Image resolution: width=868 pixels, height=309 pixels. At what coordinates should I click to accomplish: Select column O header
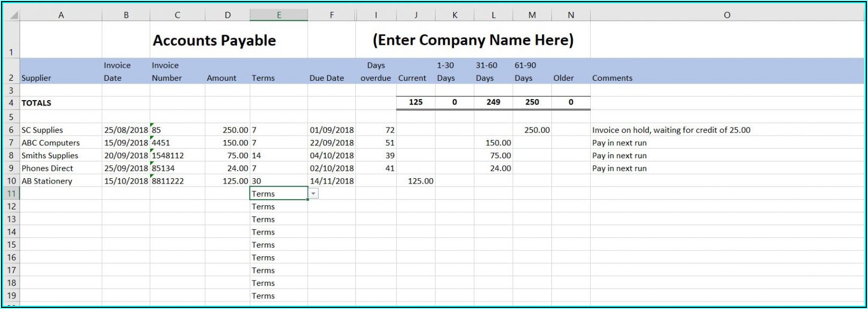[x=727, y=15]
